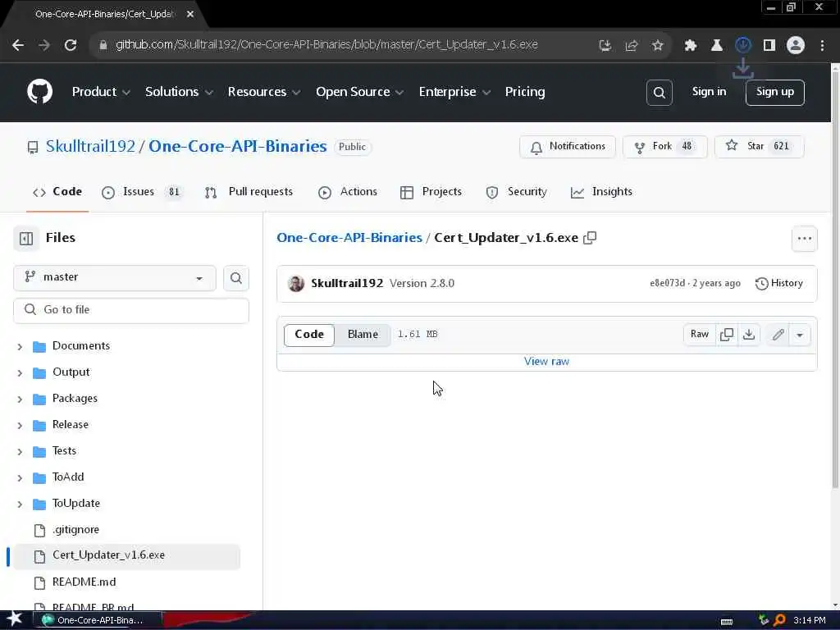Click the Go to file search field
840x630 pixels.
[x=131, y=311]
